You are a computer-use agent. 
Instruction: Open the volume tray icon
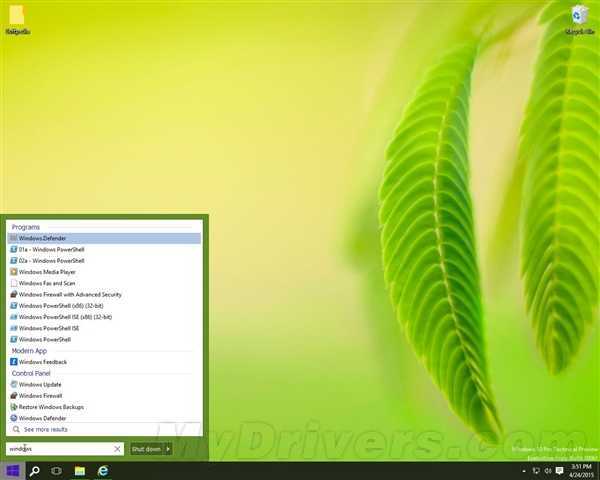(x=548, y=471)
